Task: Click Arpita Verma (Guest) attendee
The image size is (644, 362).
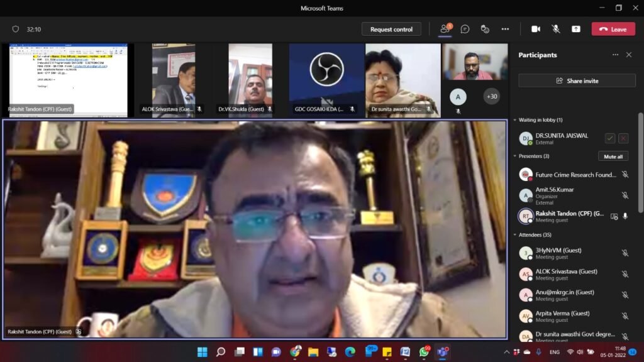Action: tap(574, 316)
